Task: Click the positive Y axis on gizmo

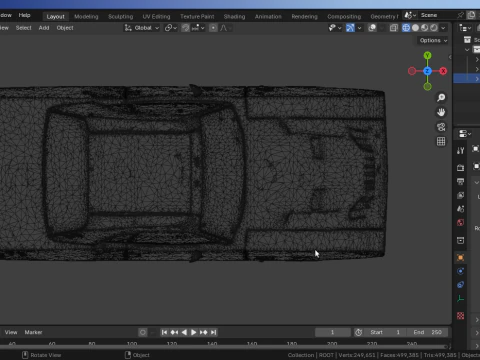Action: 427,55
